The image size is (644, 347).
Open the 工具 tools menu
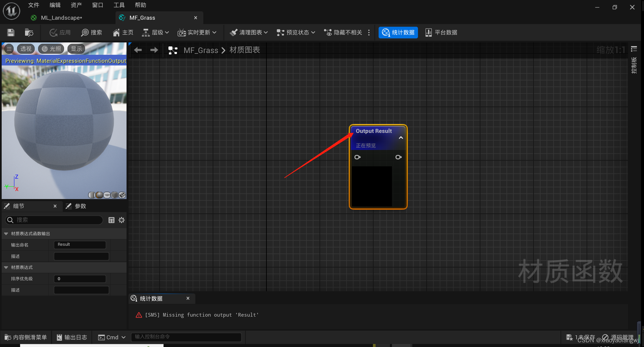[x=119, y=5]
